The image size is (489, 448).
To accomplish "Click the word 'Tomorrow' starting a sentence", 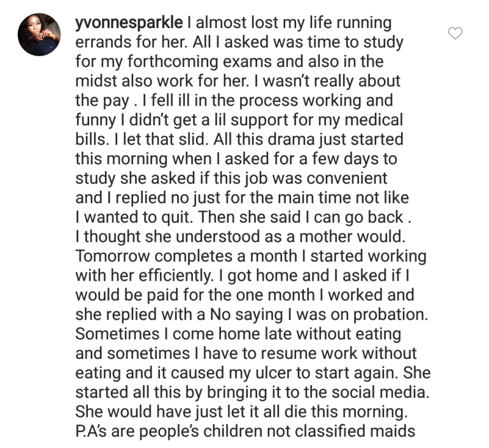I will [113, 256].
